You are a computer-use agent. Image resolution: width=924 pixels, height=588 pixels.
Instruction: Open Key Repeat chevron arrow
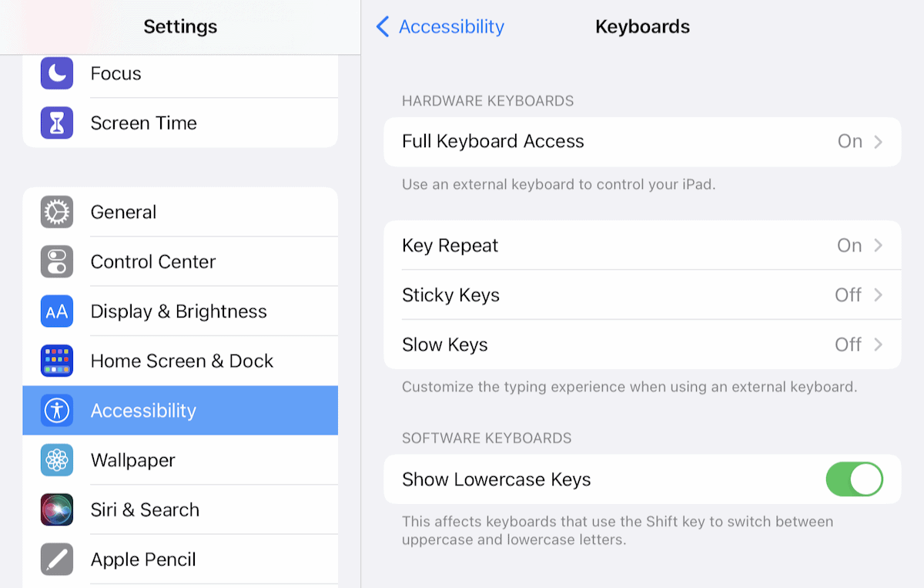(878, 246)
